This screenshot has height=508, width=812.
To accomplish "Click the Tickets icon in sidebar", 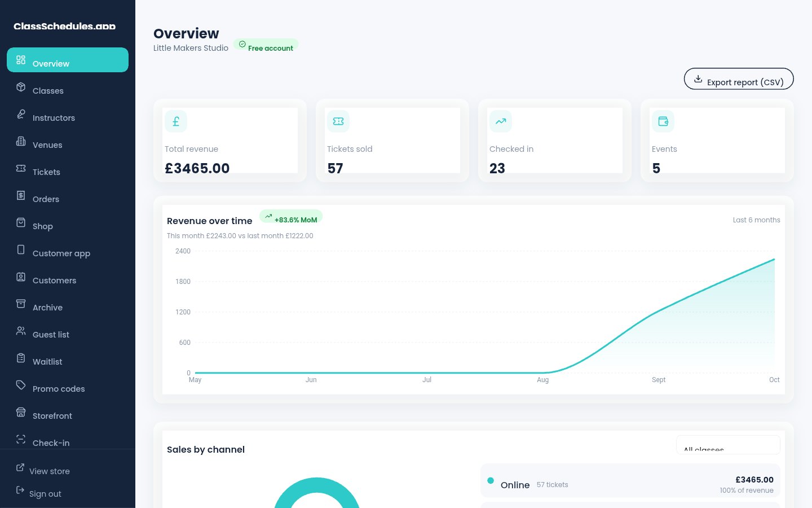I will tap(21, 168).
